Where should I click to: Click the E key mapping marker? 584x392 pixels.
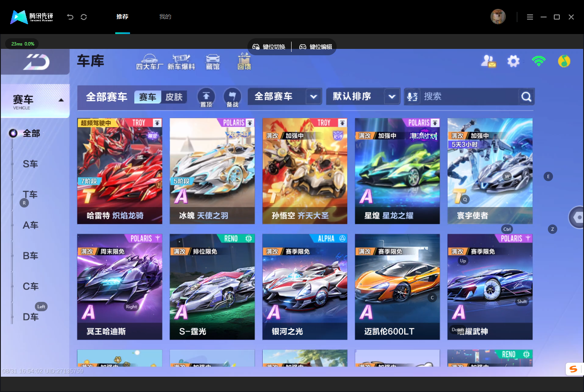(548, 176)
